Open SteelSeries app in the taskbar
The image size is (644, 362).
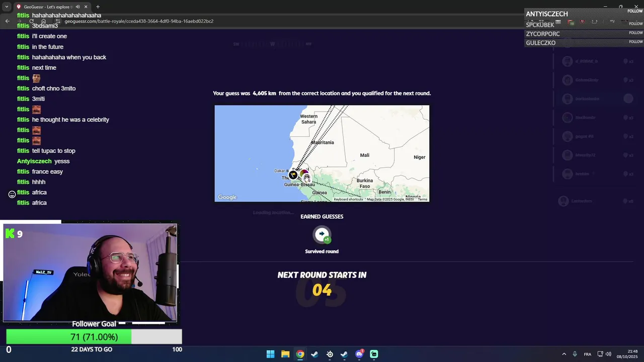click(x=330, y=354)
